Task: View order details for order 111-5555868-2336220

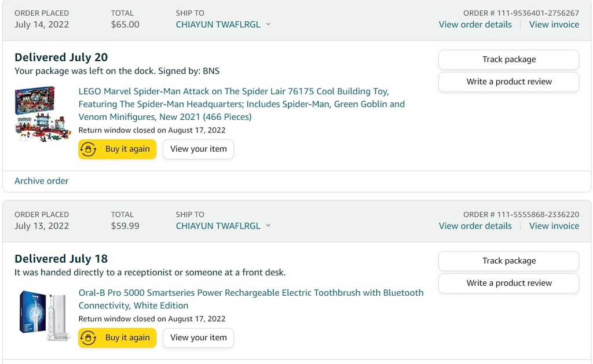Action: pyautogui.click(x=475, y=226)
